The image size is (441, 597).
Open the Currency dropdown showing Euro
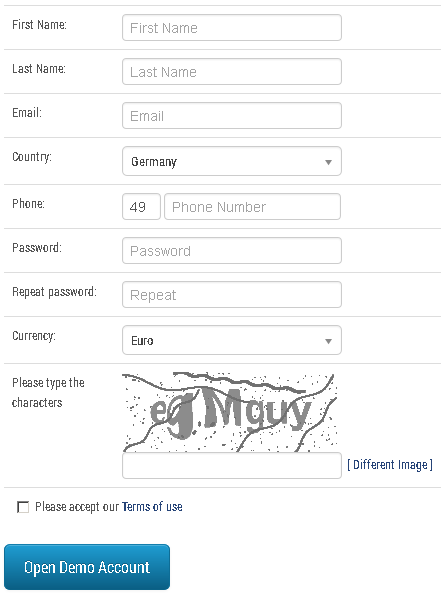232,340
